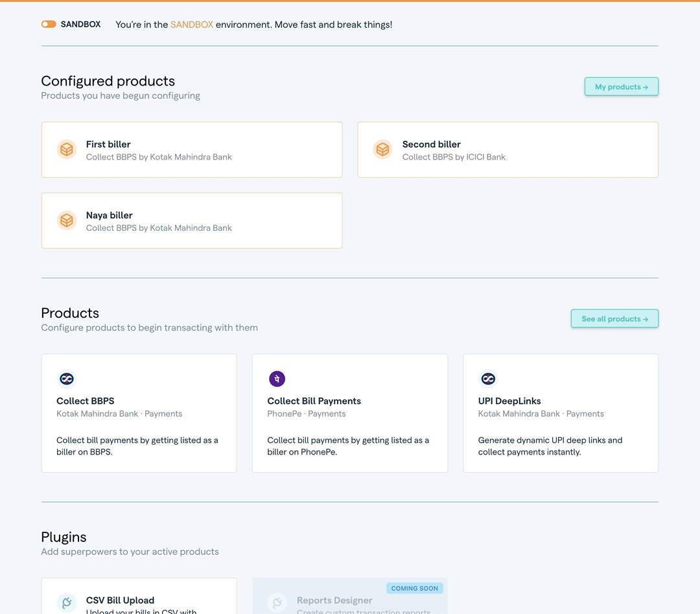The image size is (700, 614).
Task: Click the COMING SOON badge
Action: coord(415,588)
